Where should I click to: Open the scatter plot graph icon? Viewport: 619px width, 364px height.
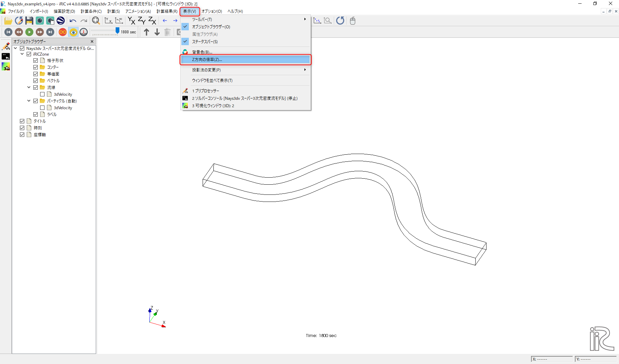click(x=317, y=21)
